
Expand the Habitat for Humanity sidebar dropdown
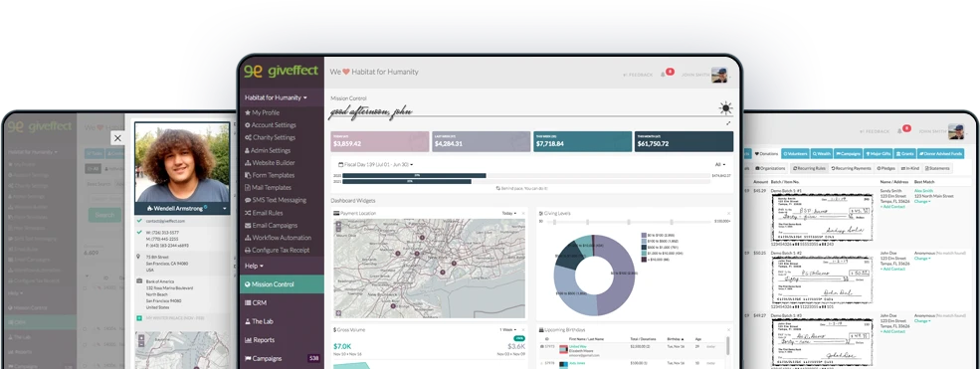(x=276, y=98)
